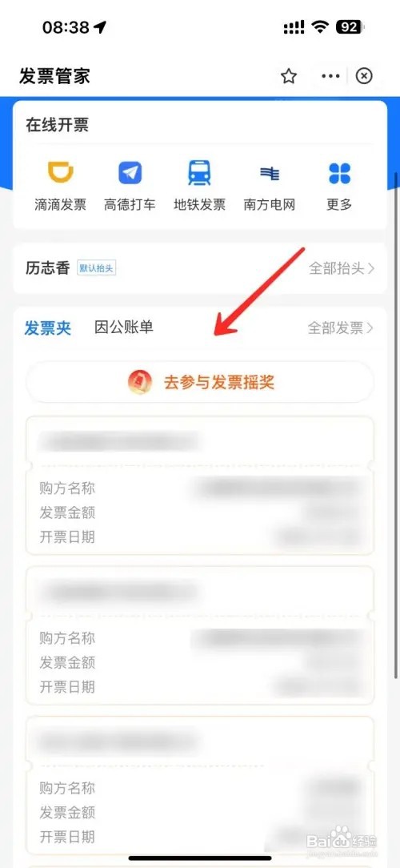The width and height of the screenshot is (400, 868).
Task: Tap the 更多 four-dot icon
Action: pos(339,173)
